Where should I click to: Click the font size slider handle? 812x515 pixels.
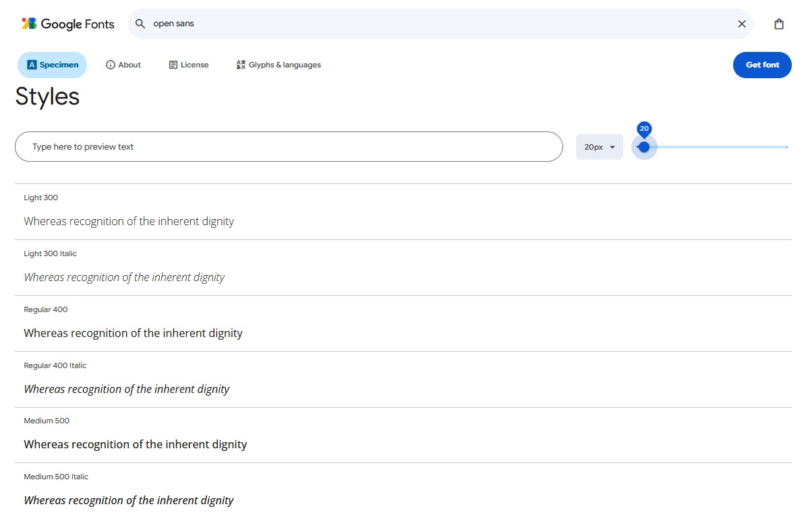pyautogui.click(x=644, y=147)
